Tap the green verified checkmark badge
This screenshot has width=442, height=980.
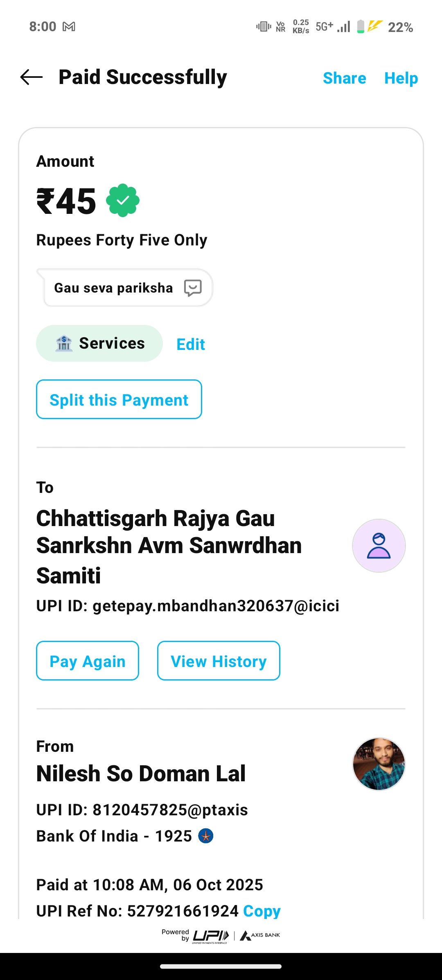tap(123, 200)
